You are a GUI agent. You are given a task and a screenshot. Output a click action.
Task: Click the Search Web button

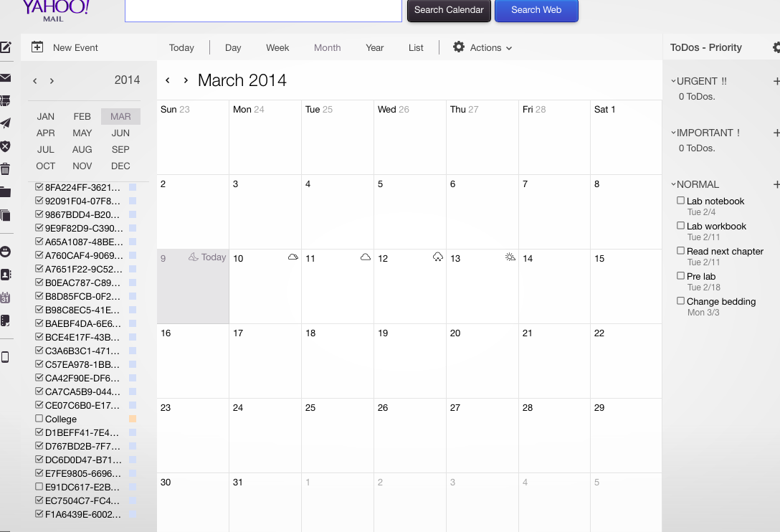536,11
